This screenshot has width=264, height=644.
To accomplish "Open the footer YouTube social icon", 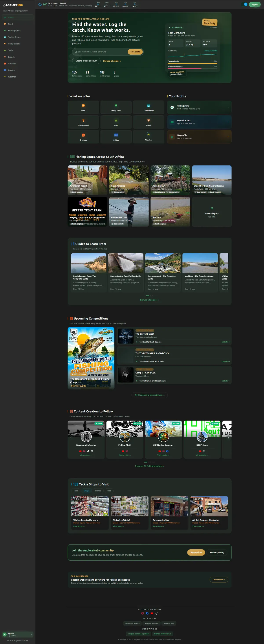I will click(152, 613).
